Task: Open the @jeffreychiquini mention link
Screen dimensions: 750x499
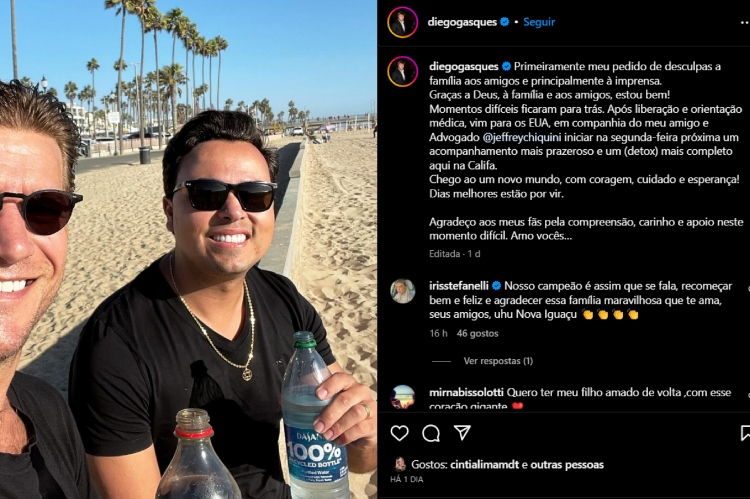Action: 522,137
